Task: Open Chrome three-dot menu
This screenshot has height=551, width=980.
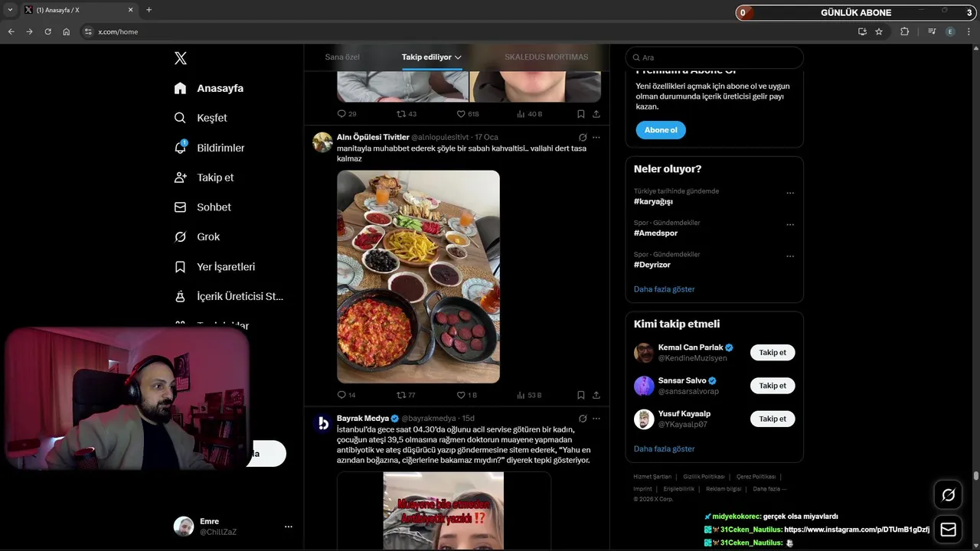Action: (x=969, y=31)
